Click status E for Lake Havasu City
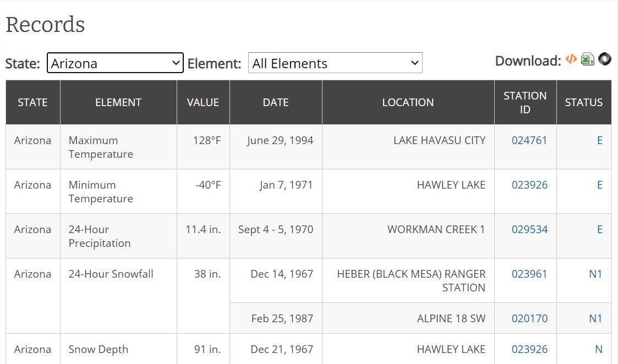This screenshot has width=618, height=364. coord(599,140)
